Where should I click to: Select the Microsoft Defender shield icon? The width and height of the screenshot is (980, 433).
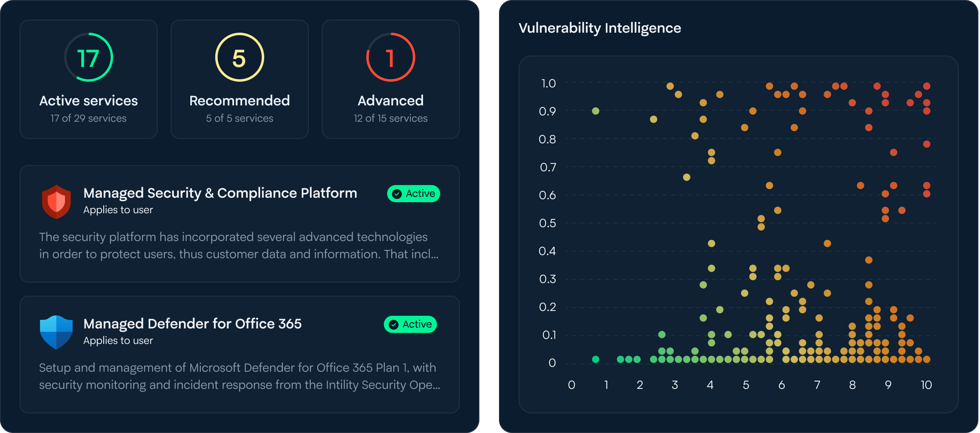click(56, 331)
